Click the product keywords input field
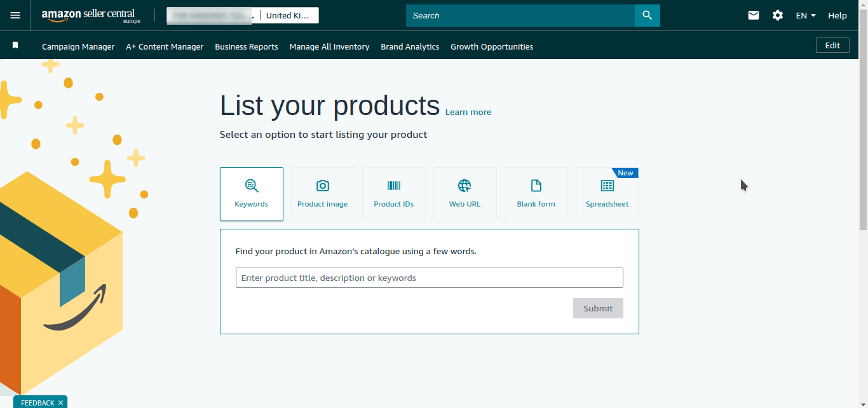The width and height of the screenshot is (868, 408). tap(430, 278)
